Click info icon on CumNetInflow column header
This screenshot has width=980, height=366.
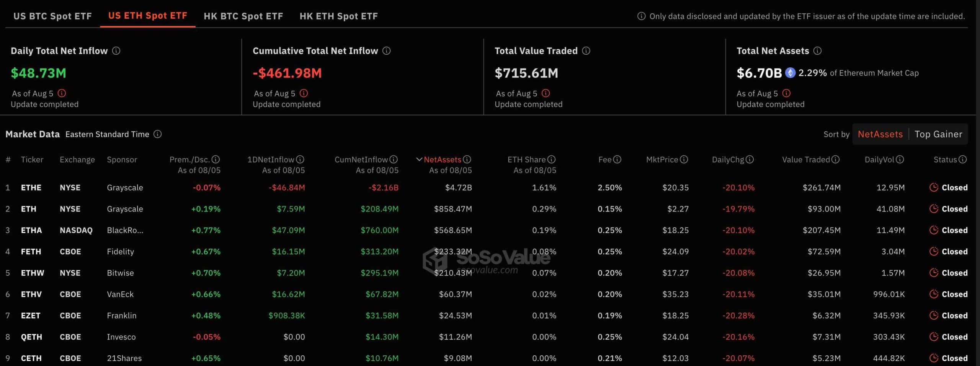(x=394, y=159)
